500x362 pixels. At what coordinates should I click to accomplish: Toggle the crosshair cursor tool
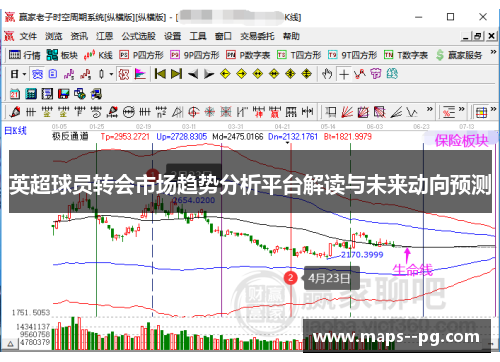click(344, 74)
